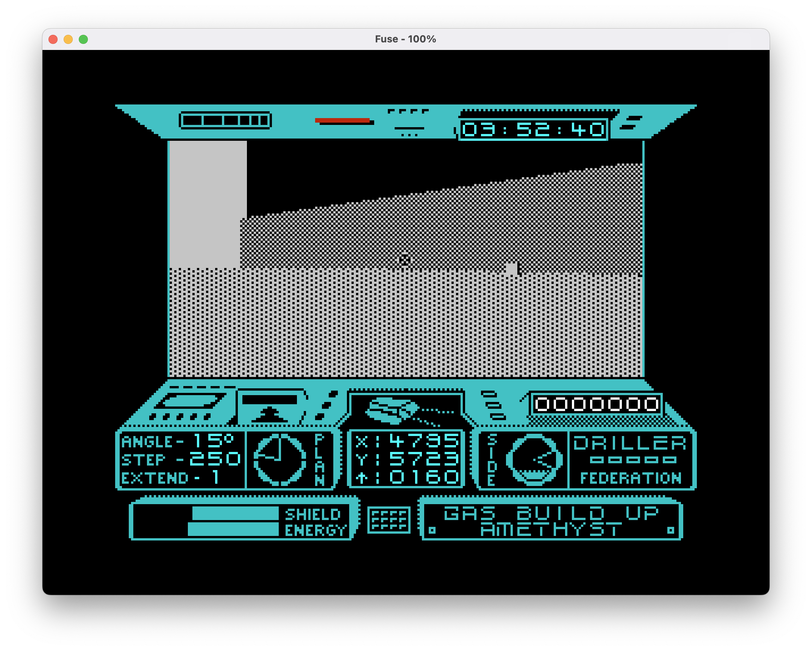
Task: Click the X coordinate 4795
Action: (424, 441)
